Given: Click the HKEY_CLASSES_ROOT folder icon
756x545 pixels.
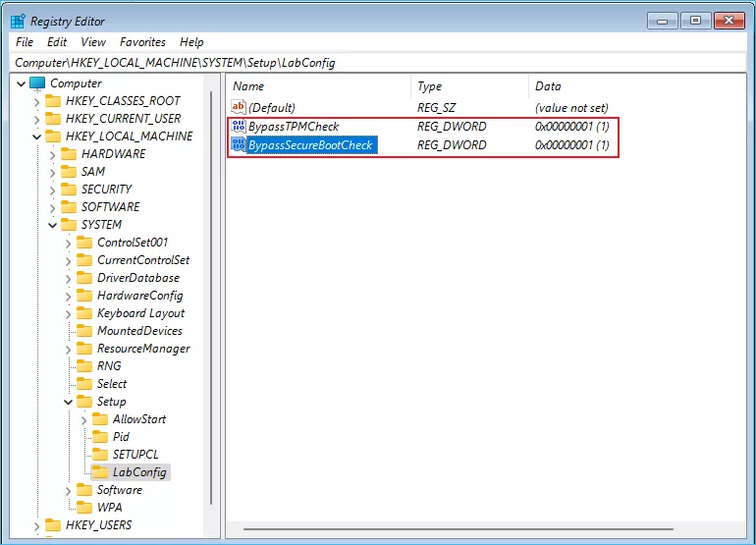Looking at the screenshot, I should [x=53, y=101].
